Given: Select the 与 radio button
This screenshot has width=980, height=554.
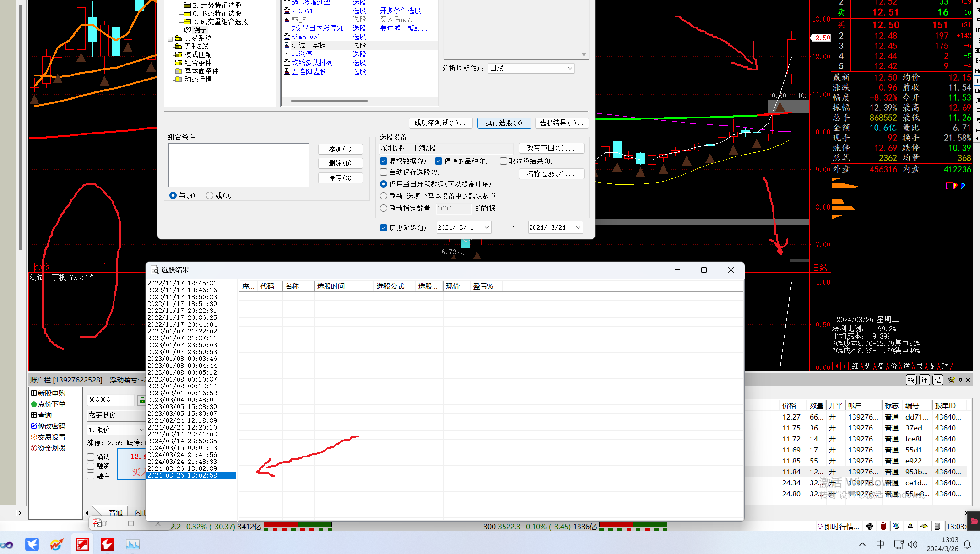Looking at the screenshot, I should [x=173, y=195].
